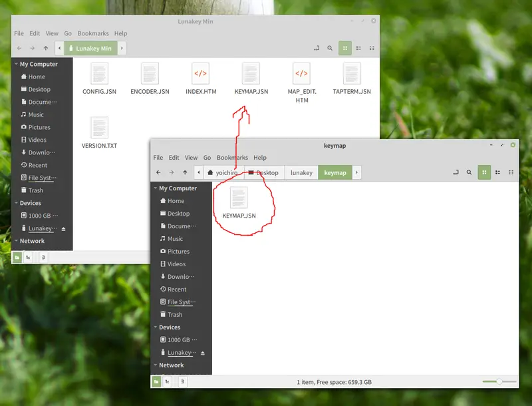Collapse Devices section in Lunakey Min sidebar
Screen dimensions: 532x406
coord(15,203)
